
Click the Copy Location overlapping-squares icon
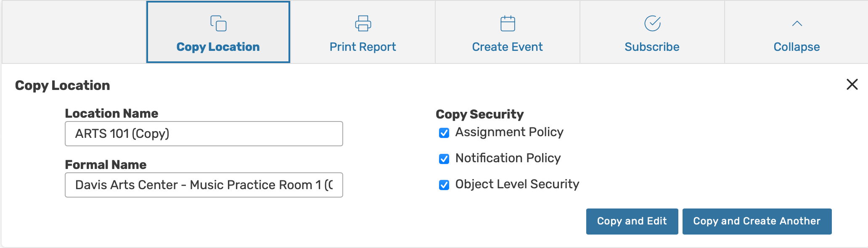218,24
